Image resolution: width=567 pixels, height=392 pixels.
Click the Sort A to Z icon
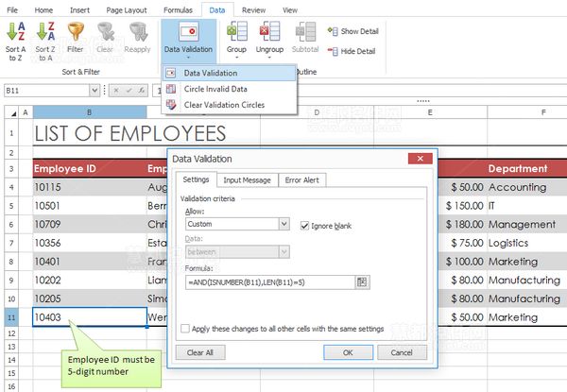16,31
